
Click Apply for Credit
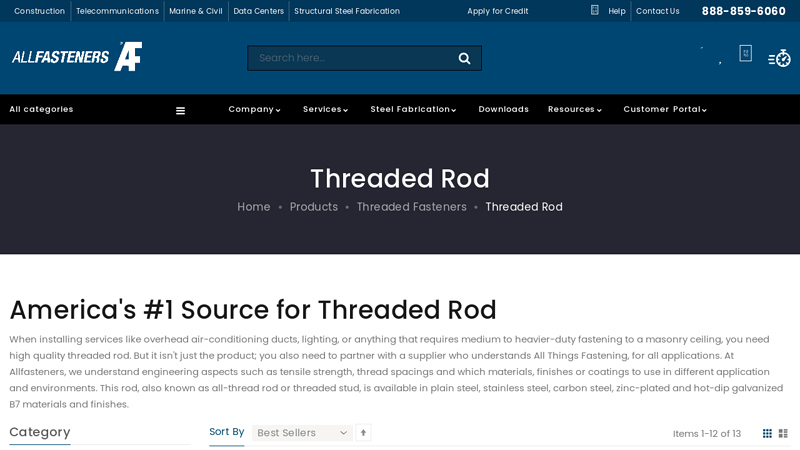(498, 11)
